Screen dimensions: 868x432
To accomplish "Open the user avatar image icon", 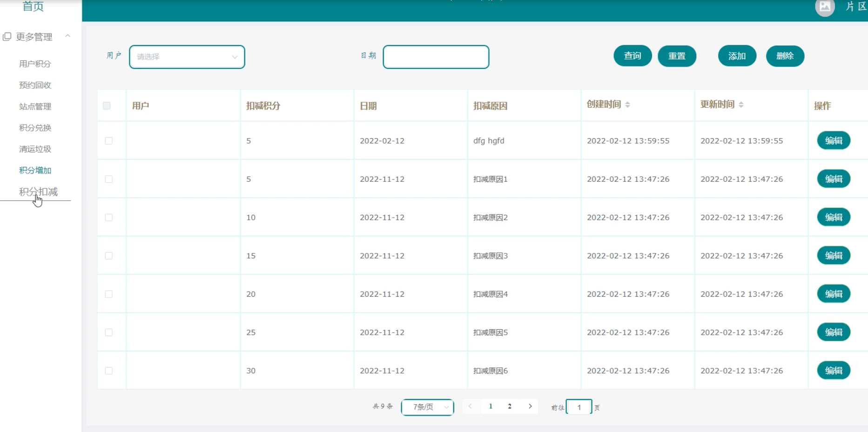I will click(825, 7).
